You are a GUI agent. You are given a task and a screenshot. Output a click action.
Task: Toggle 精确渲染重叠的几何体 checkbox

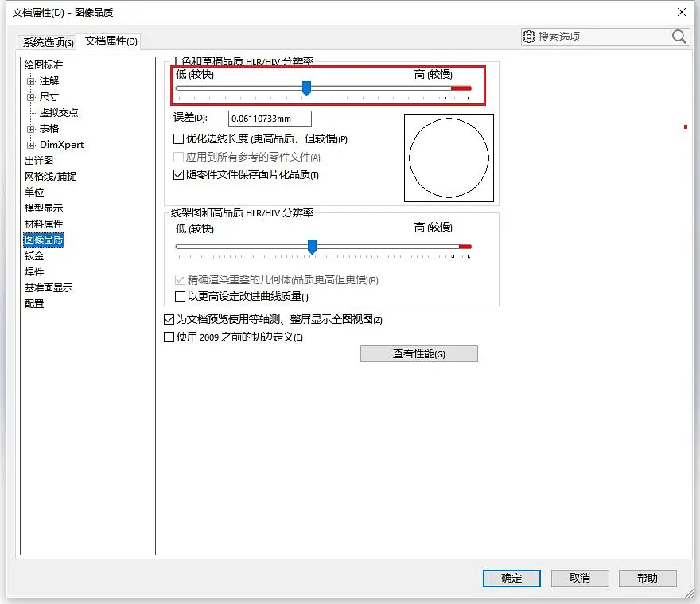[x=180, y=279]
